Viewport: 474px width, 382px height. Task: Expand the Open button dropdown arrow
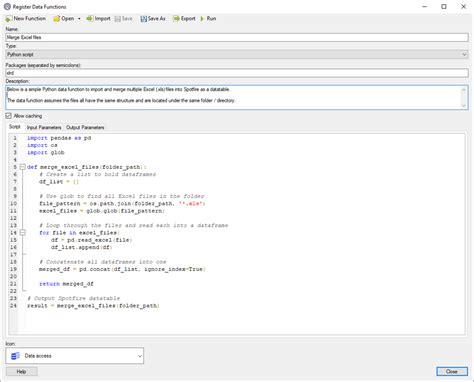click(x=79, y=19)
